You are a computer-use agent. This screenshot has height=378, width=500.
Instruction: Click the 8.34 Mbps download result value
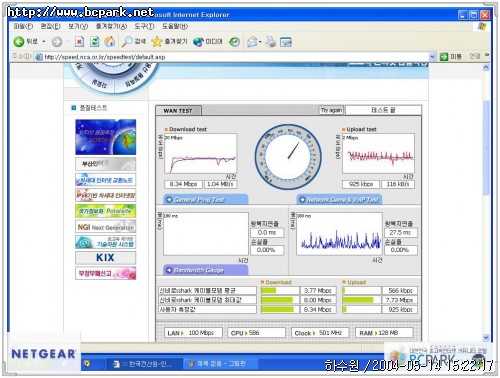coord(183,184)
